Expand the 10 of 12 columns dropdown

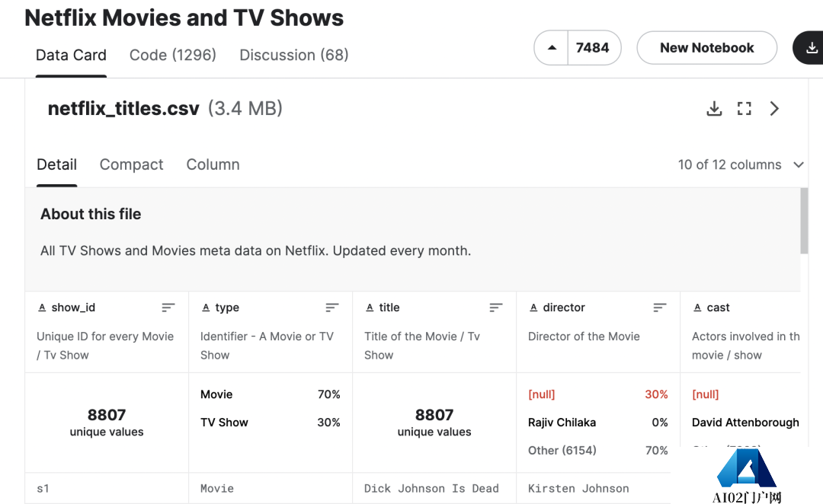click(x=798, y=165)
